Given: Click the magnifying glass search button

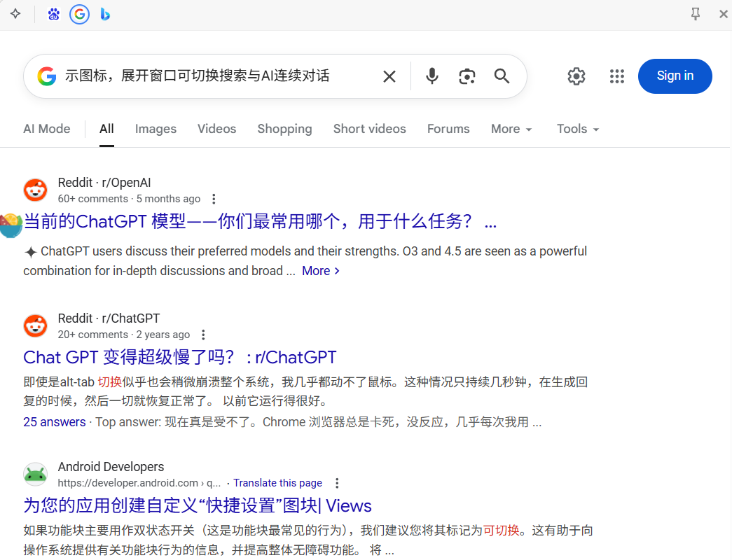Looking at the screenshot, I should (502, 76).
